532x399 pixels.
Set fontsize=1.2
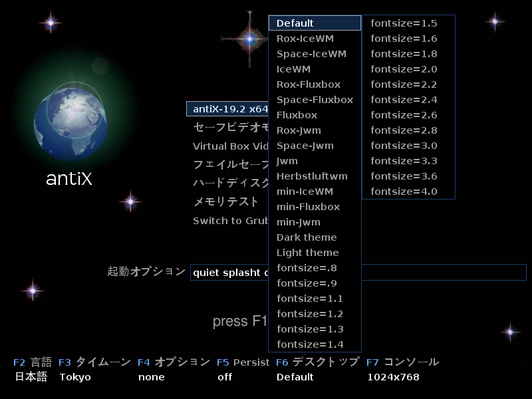[315, 313]
